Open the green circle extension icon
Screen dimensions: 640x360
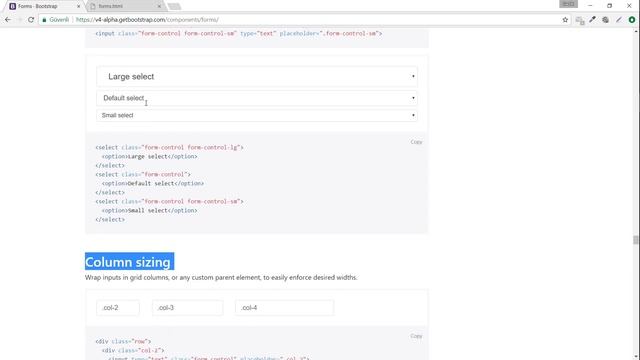point(632,20)
